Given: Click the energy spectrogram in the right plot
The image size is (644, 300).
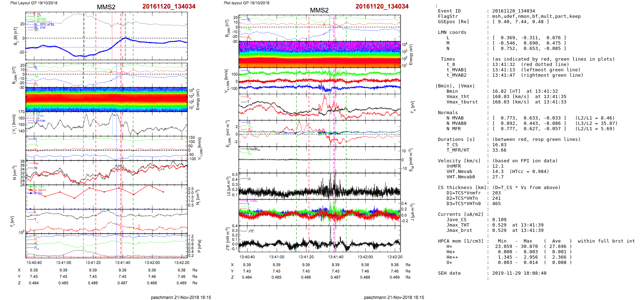Looking at the screenshot, I should coord(320,54).
